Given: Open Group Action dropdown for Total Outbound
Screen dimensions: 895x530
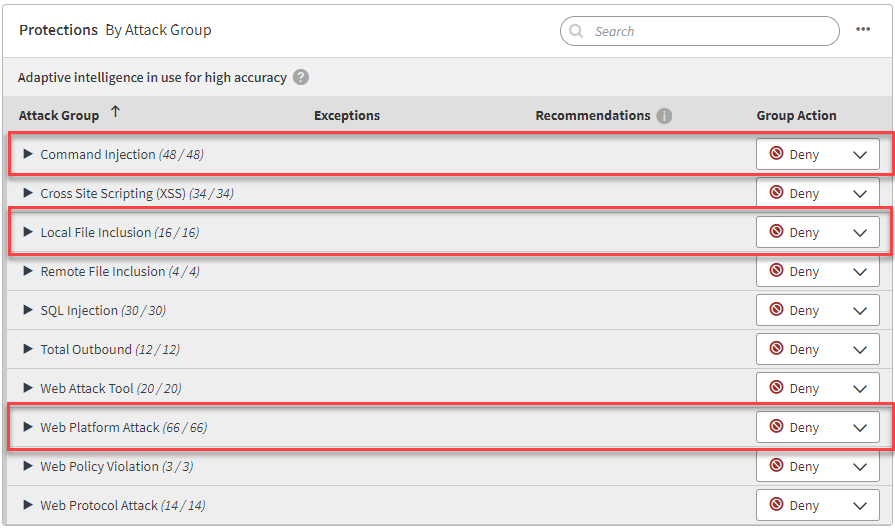Looking at the screenshot, I should tap(859, 350).
